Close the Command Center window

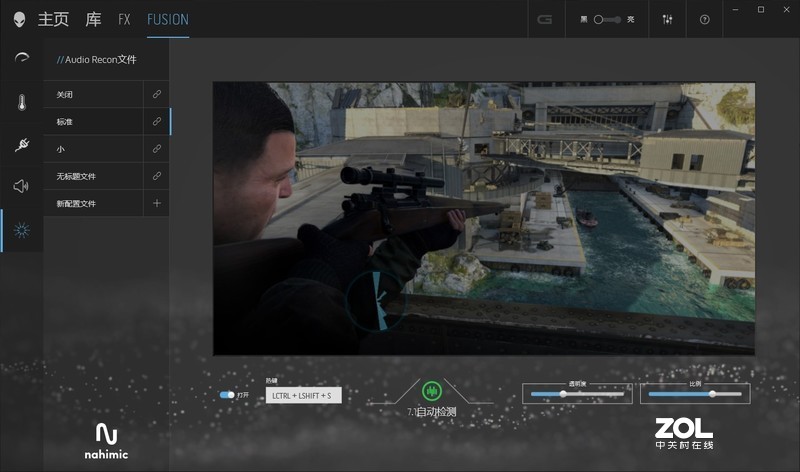coord(786,10)
